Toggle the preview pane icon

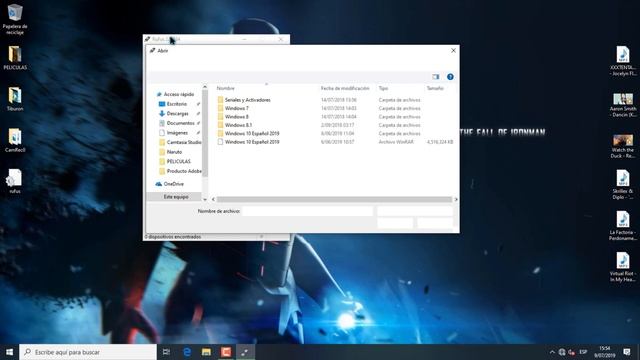(x=436, y=77)
